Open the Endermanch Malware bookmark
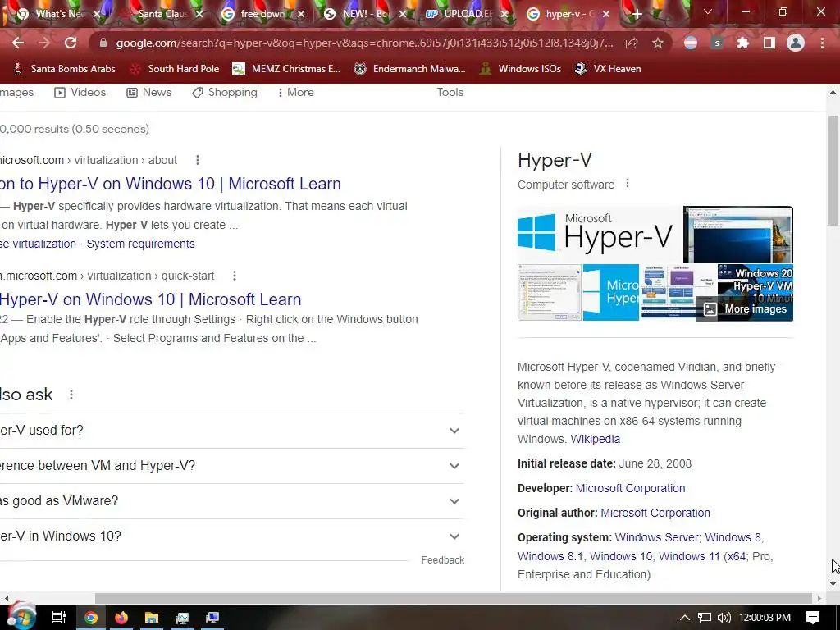Image resolution: width=840 pixels, height=630 pixels. [x=410, y=69]
